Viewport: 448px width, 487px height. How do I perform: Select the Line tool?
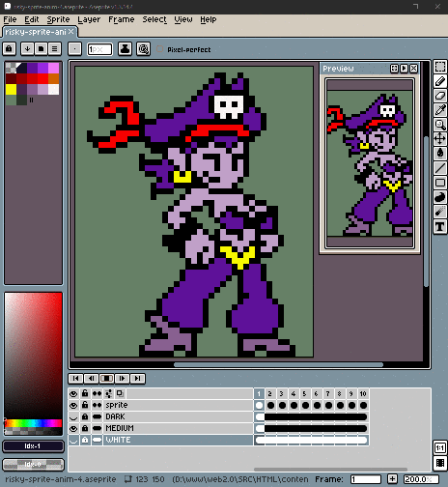coord(440,168)
